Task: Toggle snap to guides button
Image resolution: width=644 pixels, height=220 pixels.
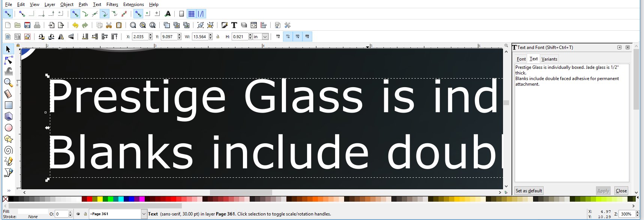Action: pyautogui.click(x=201, y=14)
